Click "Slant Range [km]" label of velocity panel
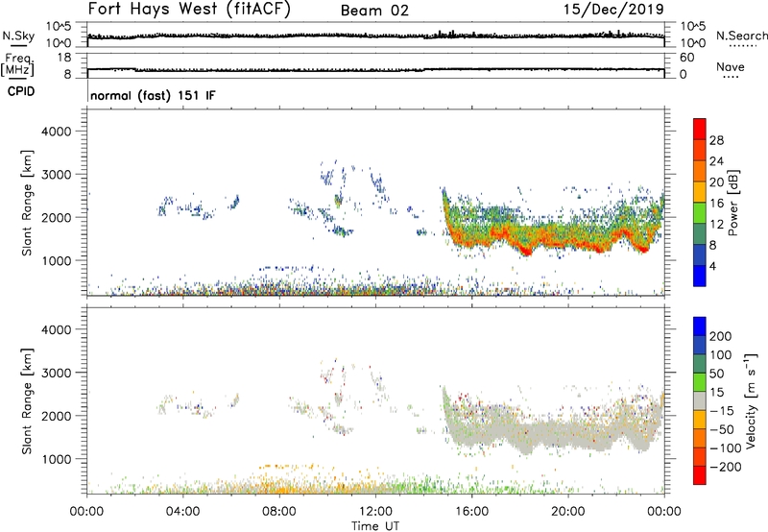The width and height of the screenshot is (768, 532). pyautogui.click(x=27, y=401)
